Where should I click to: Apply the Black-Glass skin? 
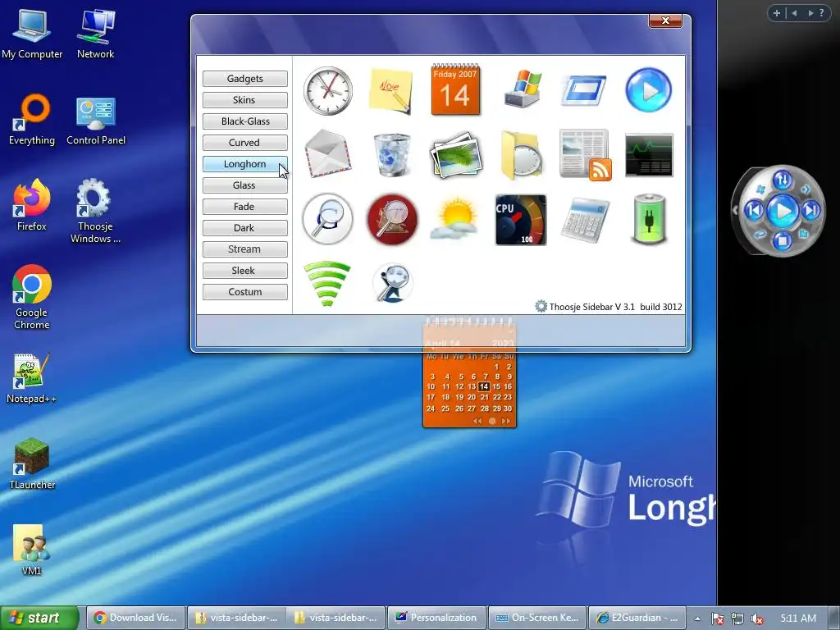(x=244, y=121)
